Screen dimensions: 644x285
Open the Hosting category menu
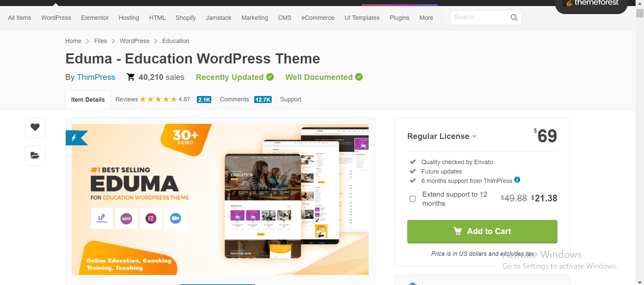click(x=129, y=18)
